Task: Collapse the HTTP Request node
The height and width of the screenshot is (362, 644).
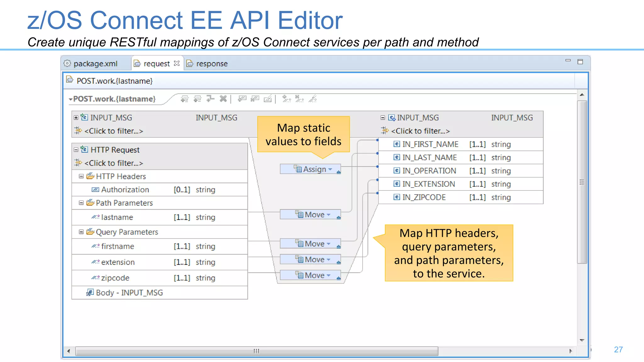Action: coord(76,150)
